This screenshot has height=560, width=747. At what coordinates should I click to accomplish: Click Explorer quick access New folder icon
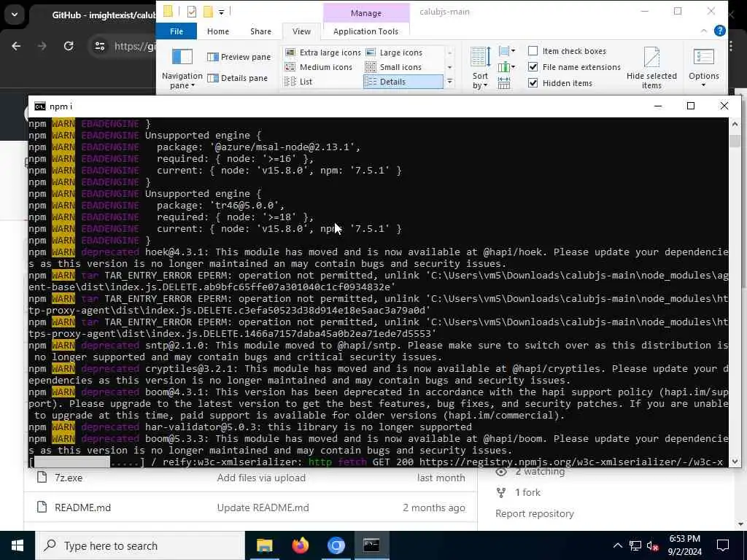click(x=208, y=12)
